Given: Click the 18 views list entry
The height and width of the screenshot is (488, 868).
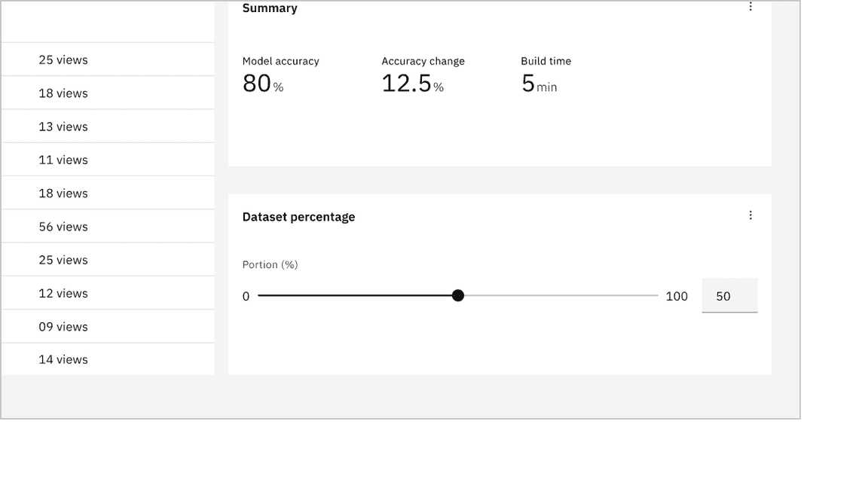Looking at the screenshot, I should pos(63,93).
